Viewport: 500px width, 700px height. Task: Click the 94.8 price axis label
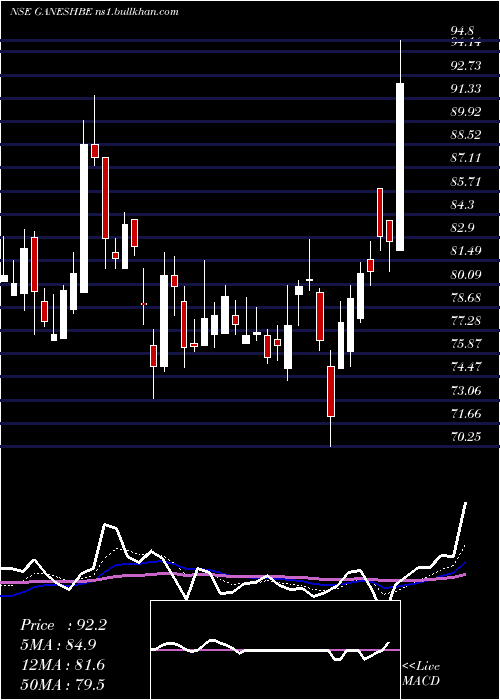click(x=462, y=31)
